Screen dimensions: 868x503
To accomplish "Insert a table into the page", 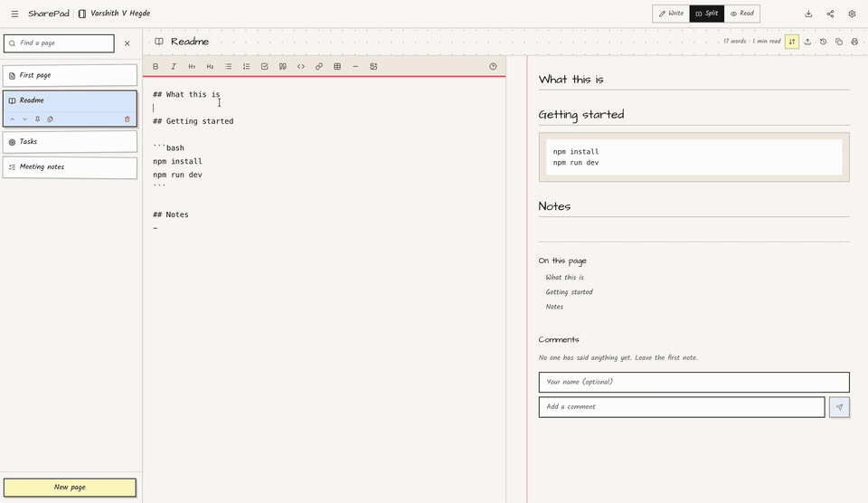I will coord(337,66).
